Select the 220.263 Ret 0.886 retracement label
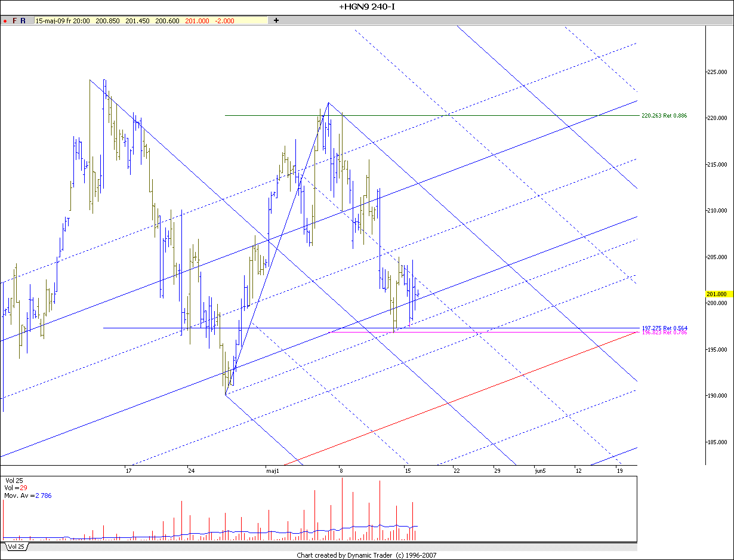The height and width of the screenshot is (560, 734). (664, 116)
